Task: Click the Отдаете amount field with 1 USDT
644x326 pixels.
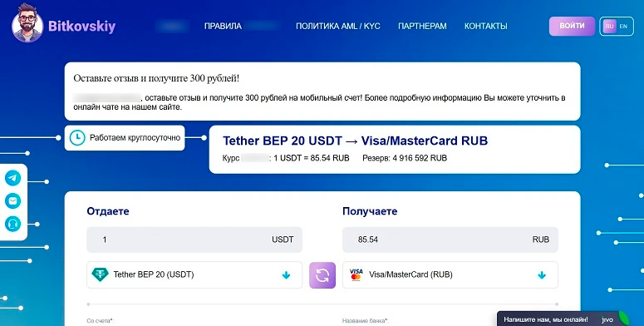Action: click(x=194, y=240)
